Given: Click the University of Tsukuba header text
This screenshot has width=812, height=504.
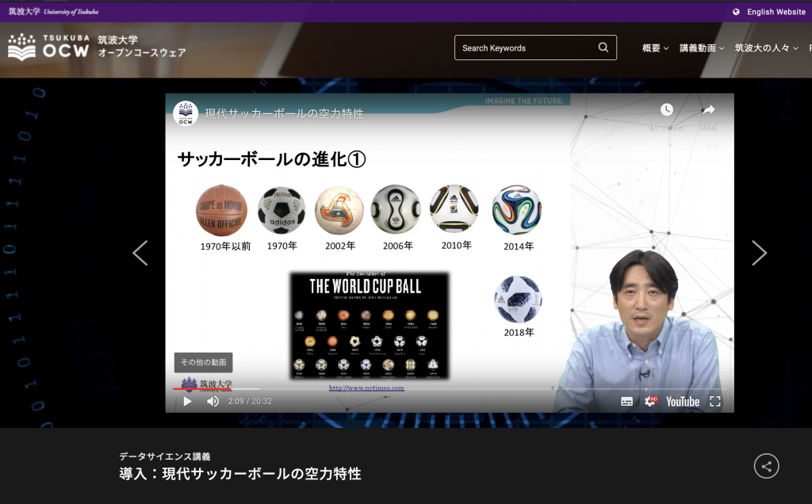Looking at the screenshot, I should pos(53,11).
